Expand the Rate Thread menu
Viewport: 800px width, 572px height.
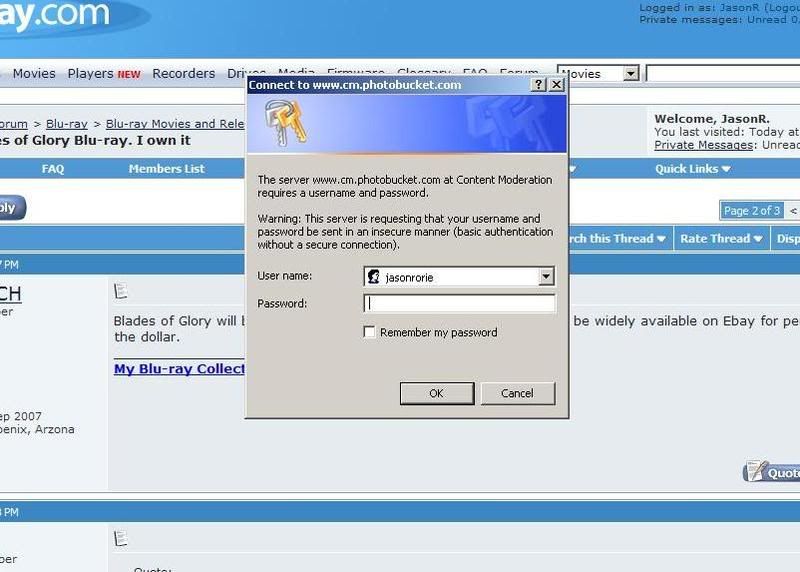coord(721,239)
